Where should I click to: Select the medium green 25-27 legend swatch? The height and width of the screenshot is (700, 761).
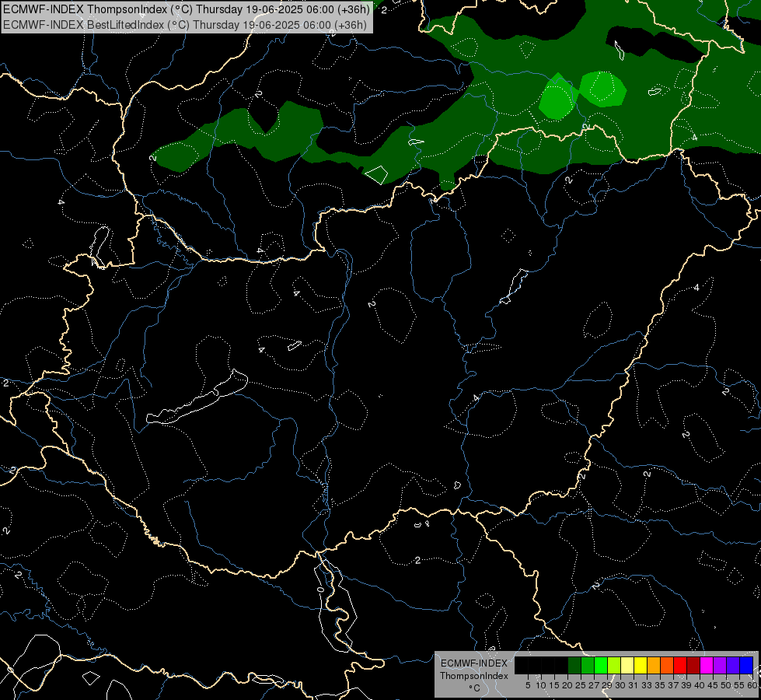tap(588, 665)
